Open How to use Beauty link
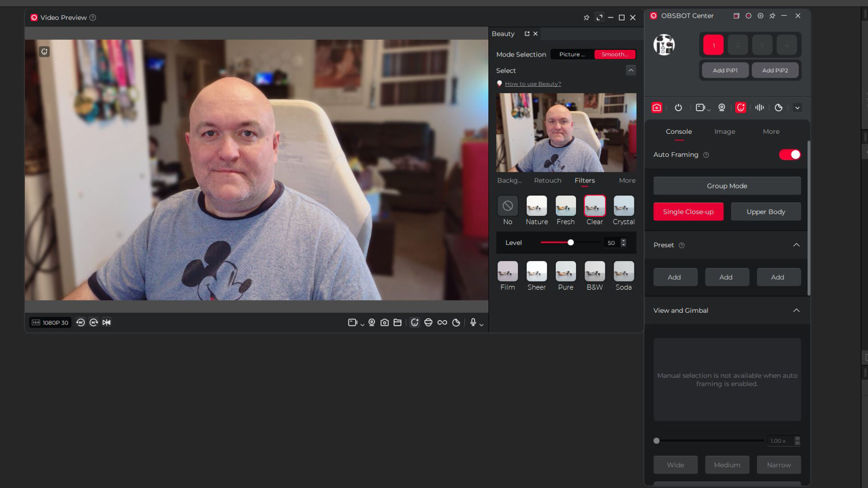The height and width of the screenshot is (488, 868). click(533, 84)
